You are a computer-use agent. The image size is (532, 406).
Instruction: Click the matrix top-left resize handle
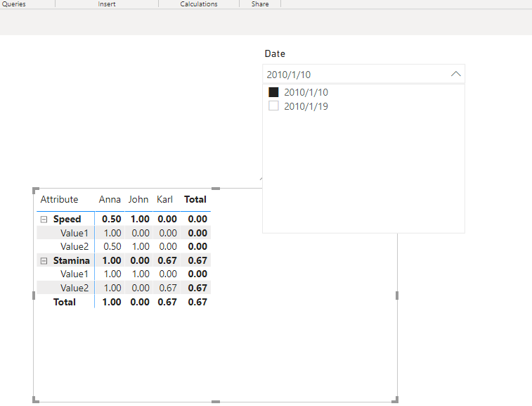(35, 190)
